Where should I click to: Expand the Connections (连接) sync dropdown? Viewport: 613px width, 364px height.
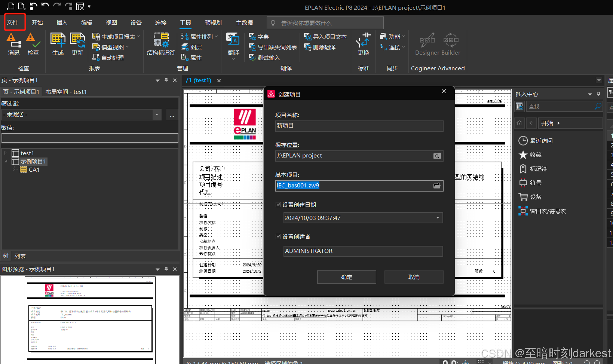(404, 47)
